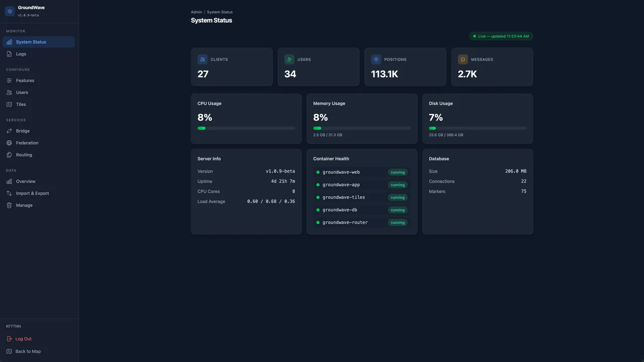This screenshot has height=362, width=644.
Task: Click the load average values
Action: [271, 202]
